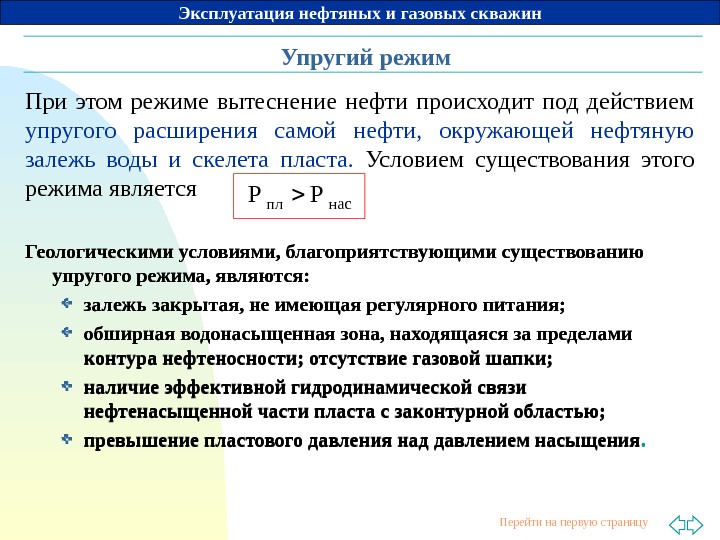Click the Pпл > Pнас formula box
The height and width of the screenshot is (540, 720).
point(299,196)
